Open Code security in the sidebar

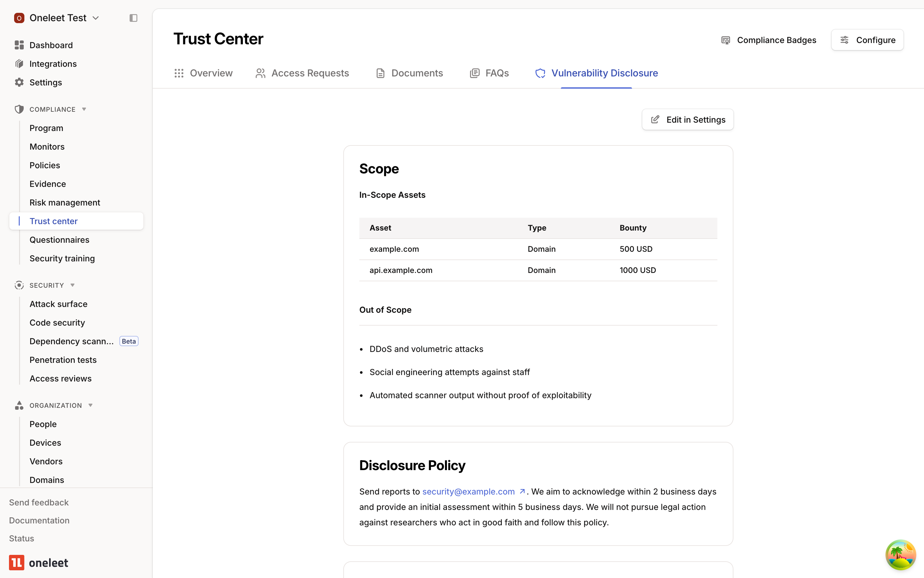(x=57, y=323)
